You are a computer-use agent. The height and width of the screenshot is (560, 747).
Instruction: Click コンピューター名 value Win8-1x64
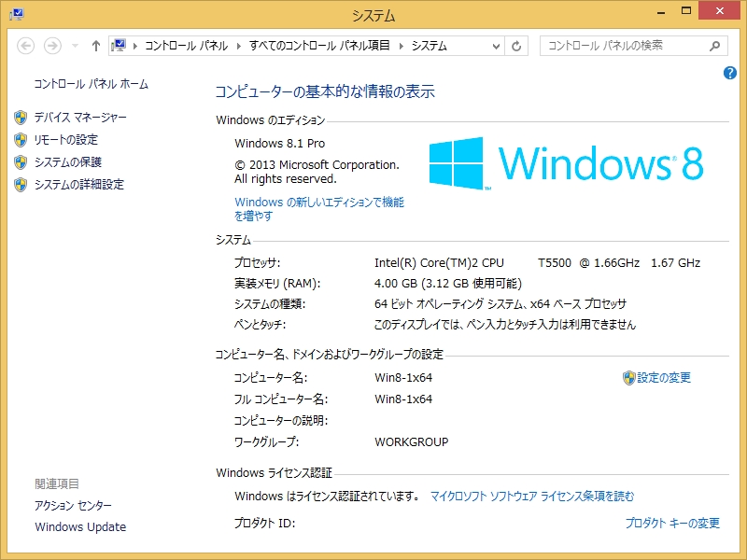tap(403, 378)
